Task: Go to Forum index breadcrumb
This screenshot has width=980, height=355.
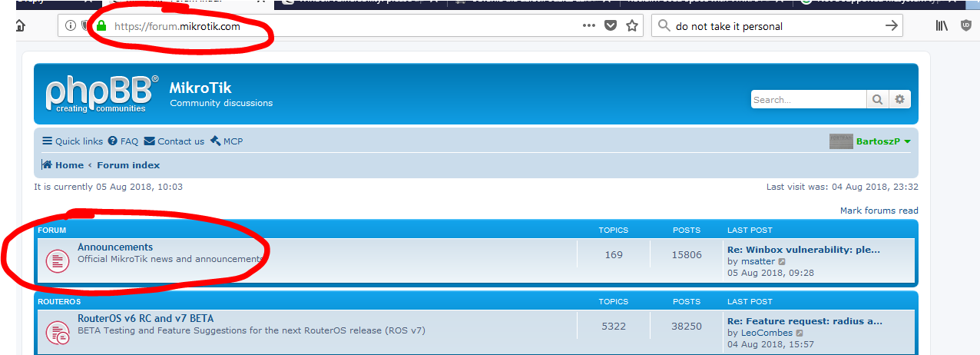Action: (x=128, y=165)
